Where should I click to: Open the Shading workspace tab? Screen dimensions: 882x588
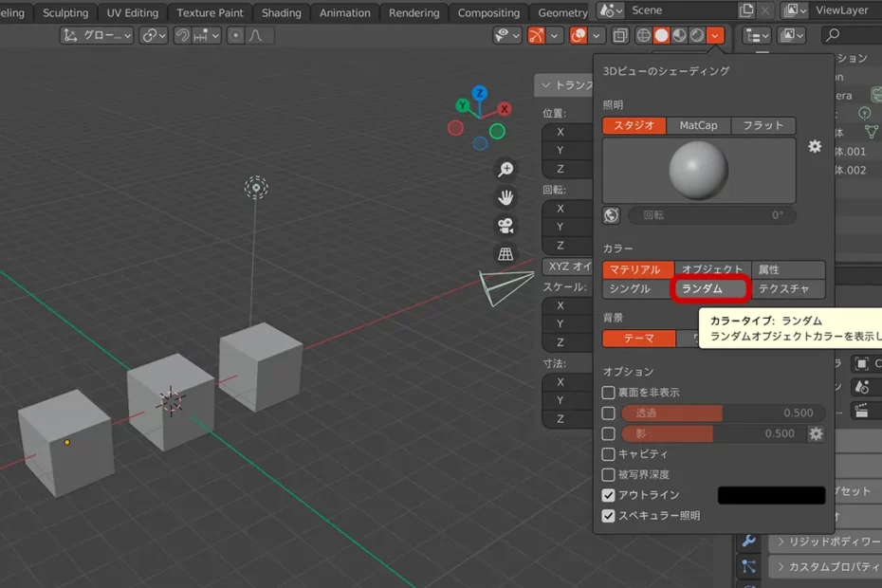281,13
